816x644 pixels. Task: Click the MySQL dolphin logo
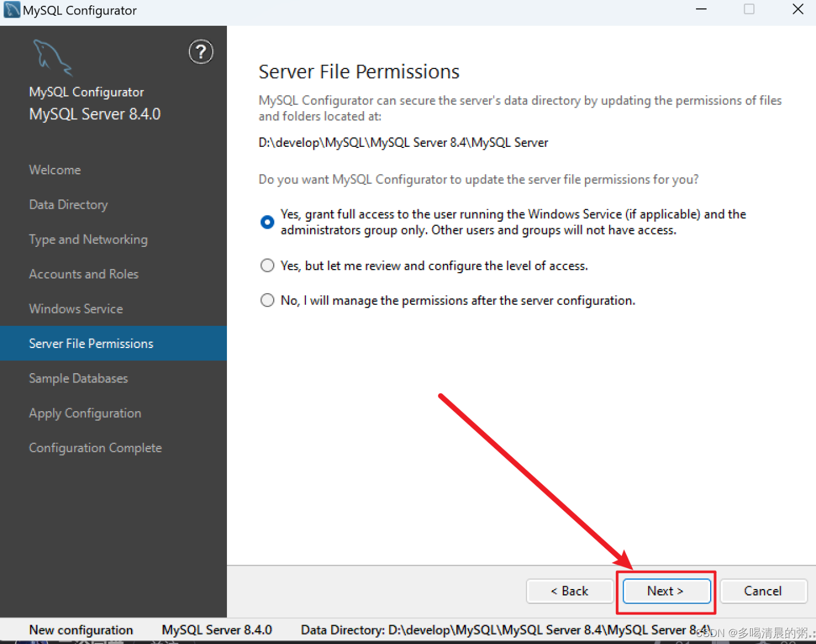pos(53,57)
